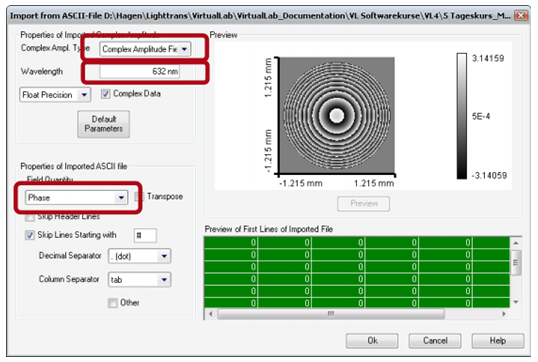The height and width of the screenshot is (362, 538).
Task: Click the Default Parameters button
Action: [x=104, y=124]
